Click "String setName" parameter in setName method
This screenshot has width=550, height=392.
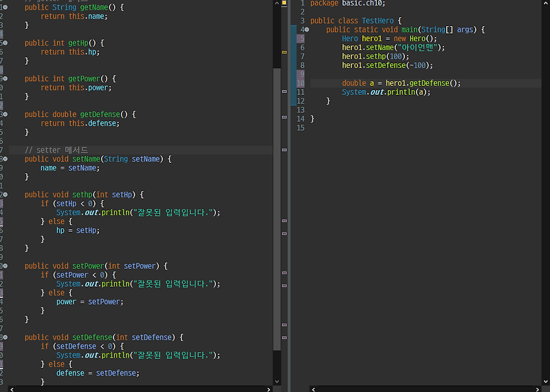pos(132,159)
